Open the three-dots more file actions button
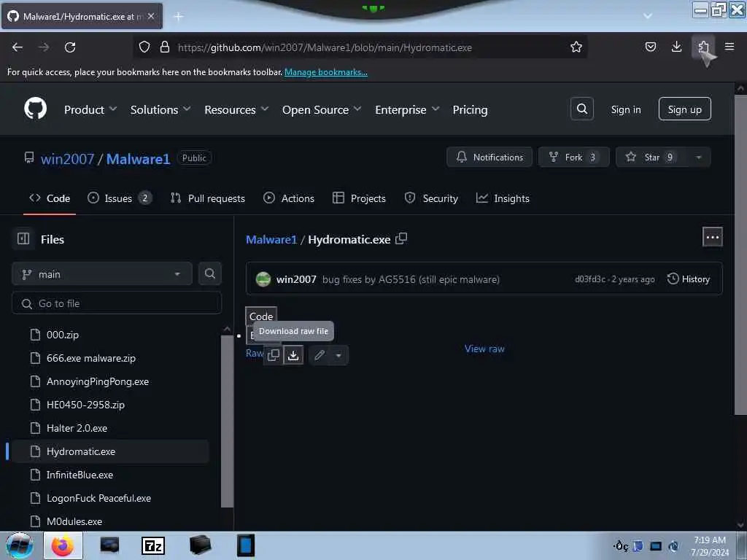The height and width of the screenshot is (560, 747). coord(712,237)
